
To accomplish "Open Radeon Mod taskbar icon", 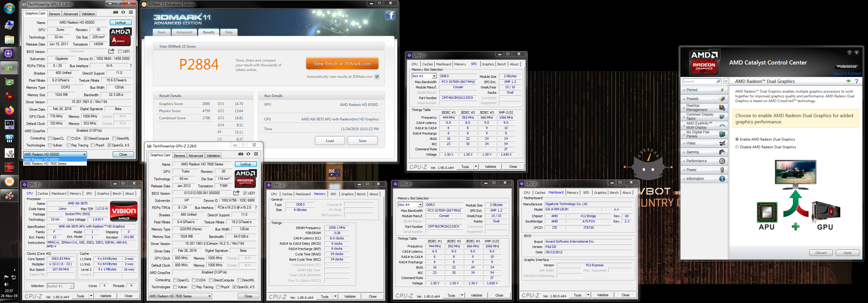I will pyautogui.click(x=9, y=167).
